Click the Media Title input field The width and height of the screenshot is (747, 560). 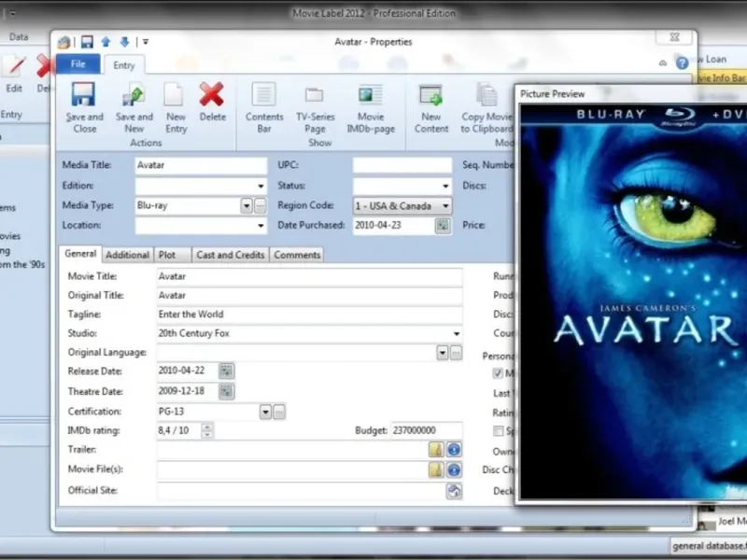(x=201, y=165)
